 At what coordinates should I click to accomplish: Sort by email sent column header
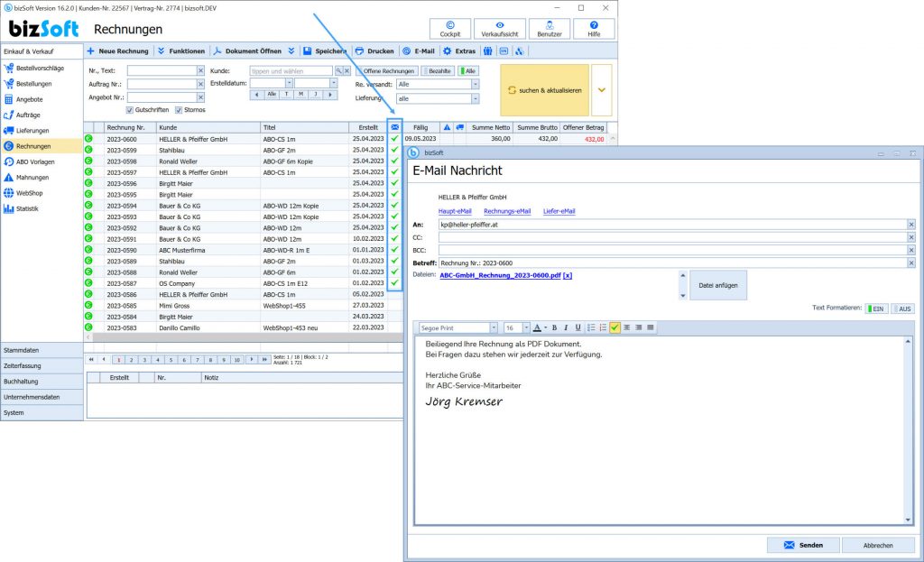[395, 127]
